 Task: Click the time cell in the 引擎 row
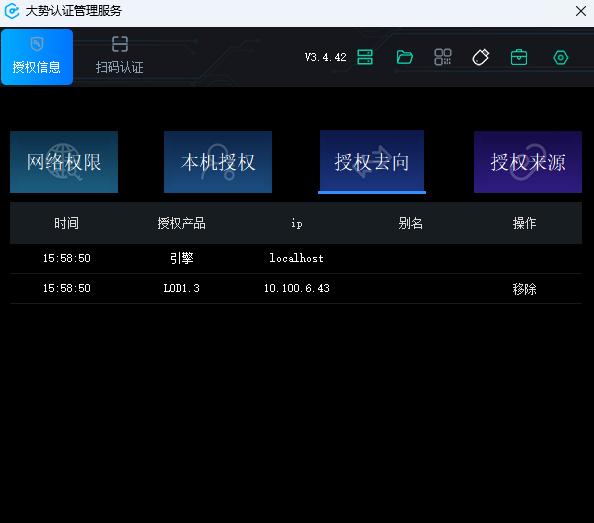(x=67, y=258)
